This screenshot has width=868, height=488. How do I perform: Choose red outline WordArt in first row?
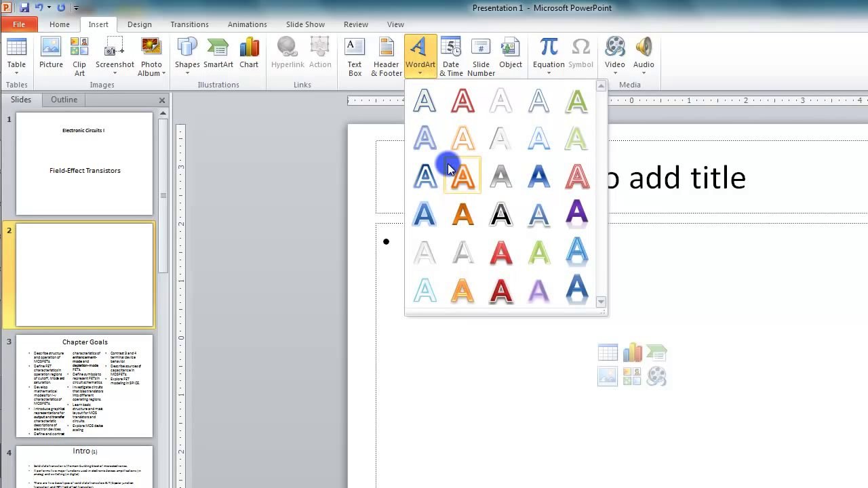point(462,100)
